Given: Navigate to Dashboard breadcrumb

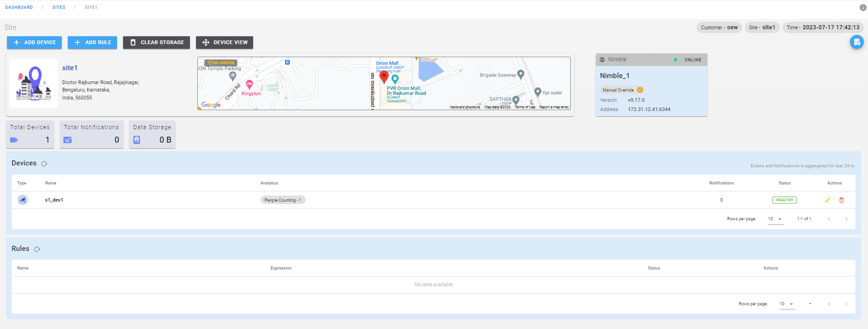Looking at the screenshot, I should click(19, 7).
